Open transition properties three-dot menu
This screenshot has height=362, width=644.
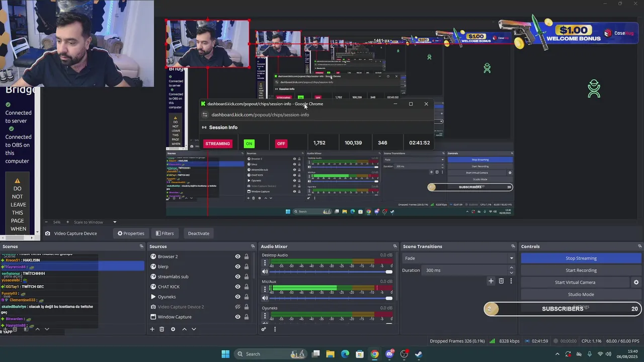point(511,281)
